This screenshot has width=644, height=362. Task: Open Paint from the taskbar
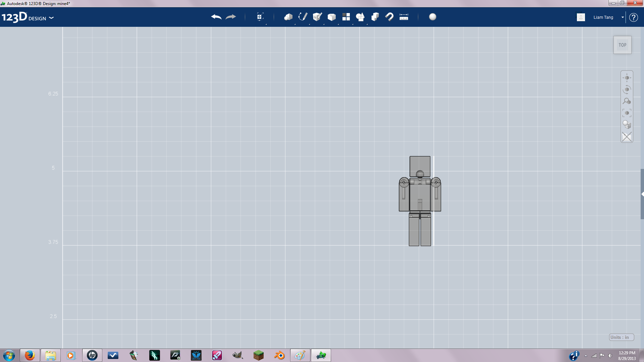[300, 355]
